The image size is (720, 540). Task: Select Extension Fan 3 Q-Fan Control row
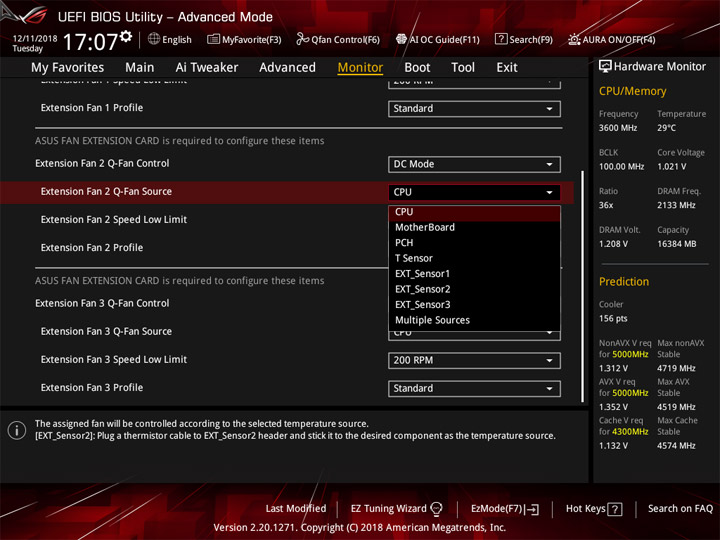(102, 303)
